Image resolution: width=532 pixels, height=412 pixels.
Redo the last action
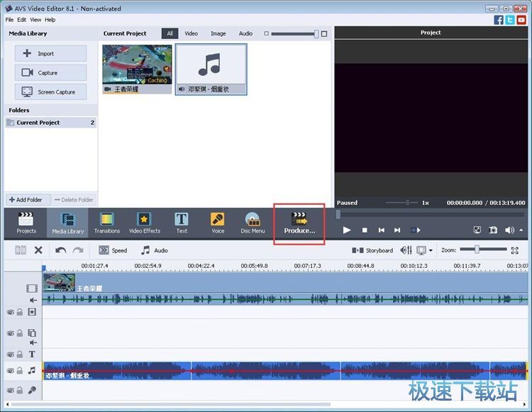pos(78,250)
